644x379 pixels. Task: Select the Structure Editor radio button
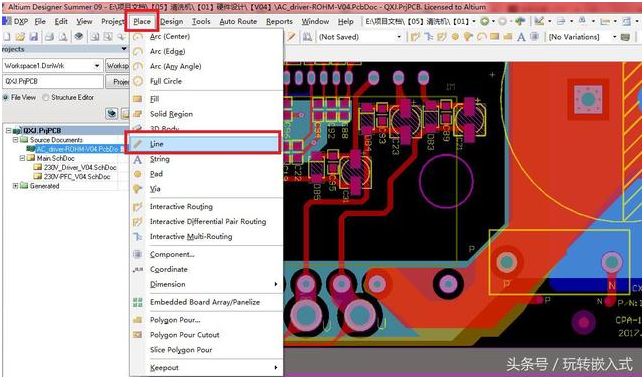coord(46,97)
